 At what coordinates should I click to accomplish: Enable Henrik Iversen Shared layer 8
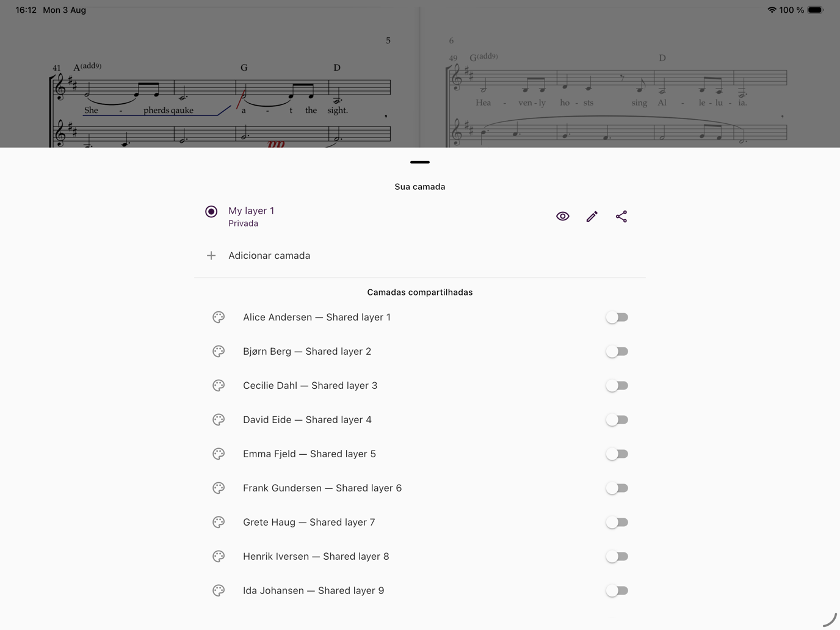click(x=617, y=556)
